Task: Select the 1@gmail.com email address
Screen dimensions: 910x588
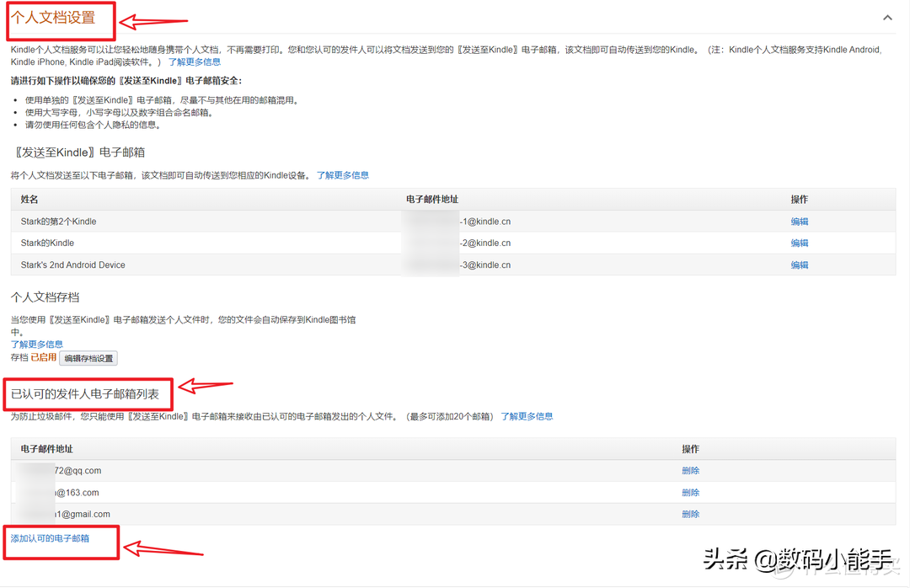Action: 83,514
